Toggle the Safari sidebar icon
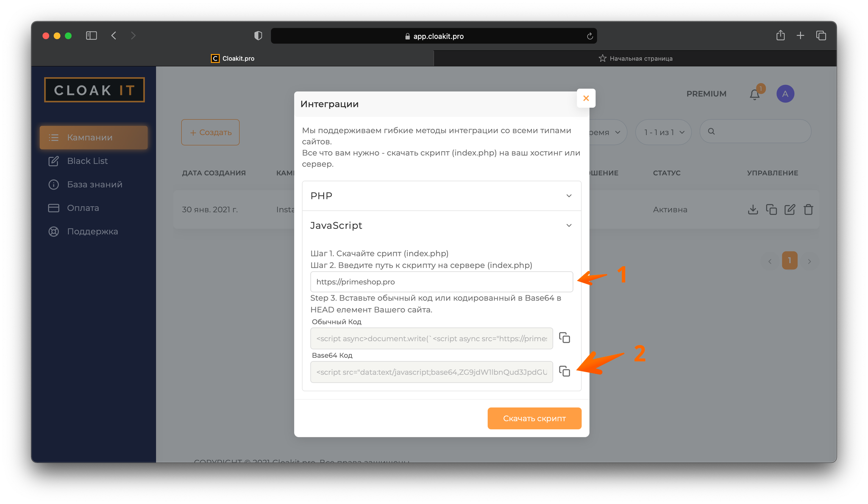 92,36
